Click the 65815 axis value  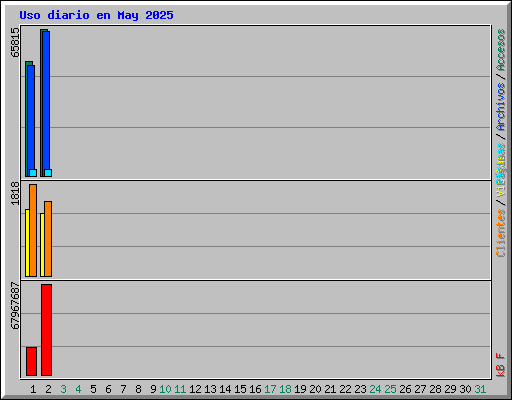[x=15, y=42]
